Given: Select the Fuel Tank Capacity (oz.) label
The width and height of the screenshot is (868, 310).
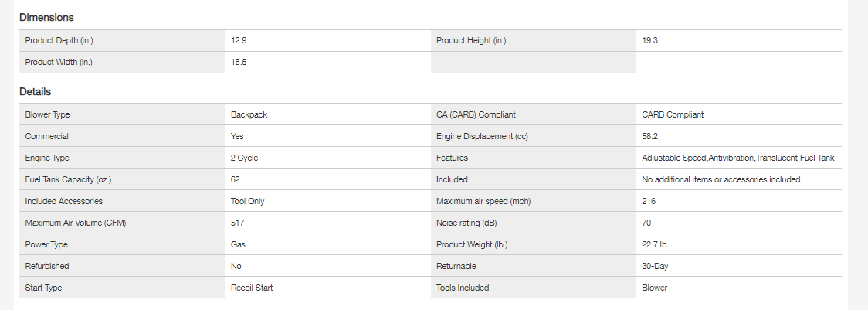Looking at the screenshot, I should tap(68, 179).
